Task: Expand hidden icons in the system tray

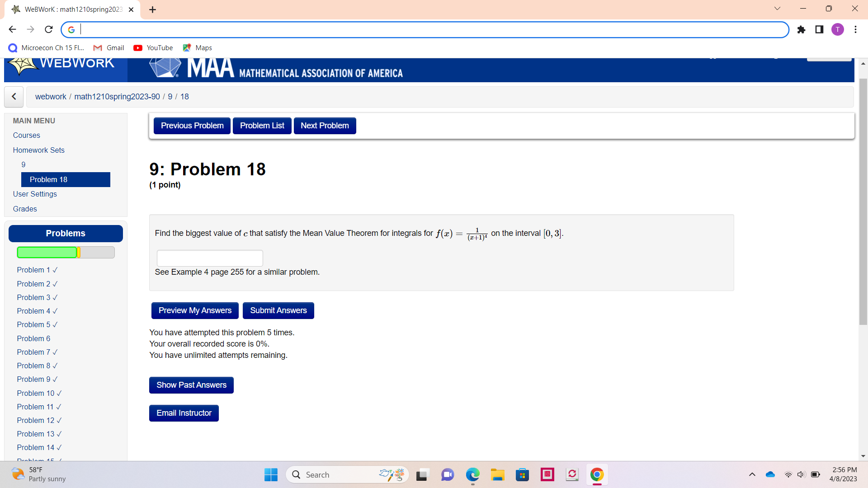Action: click(752, 474)
